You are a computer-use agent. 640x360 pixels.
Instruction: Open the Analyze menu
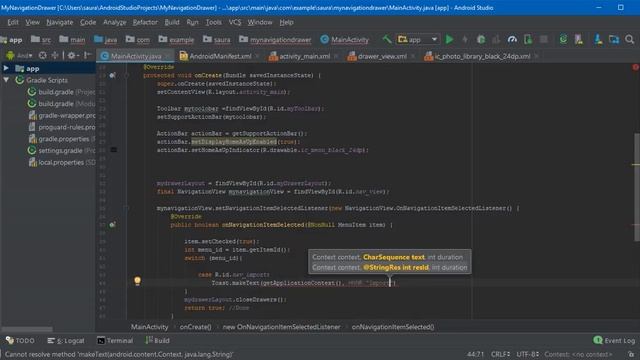coord(115,22)
